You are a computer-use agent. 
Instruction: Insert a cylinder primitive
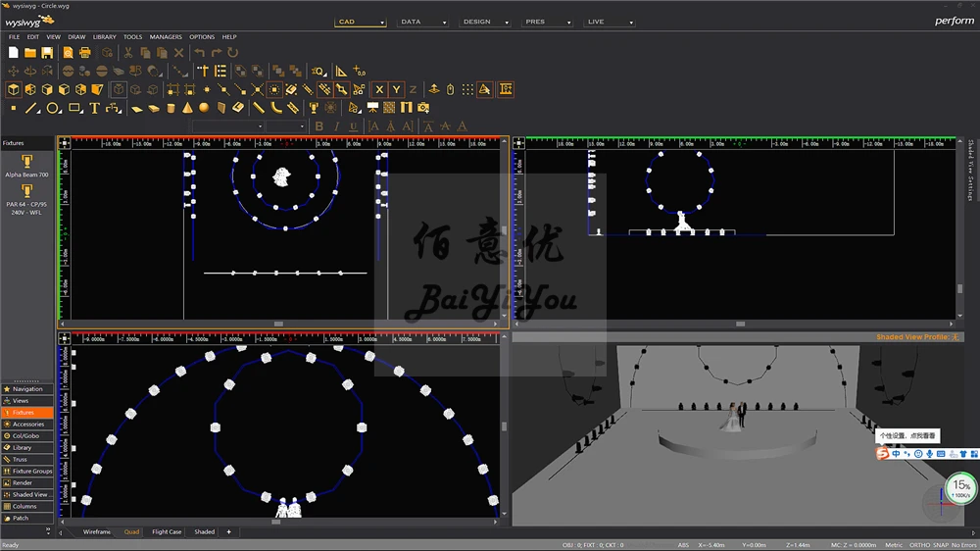tap(171, 108)
